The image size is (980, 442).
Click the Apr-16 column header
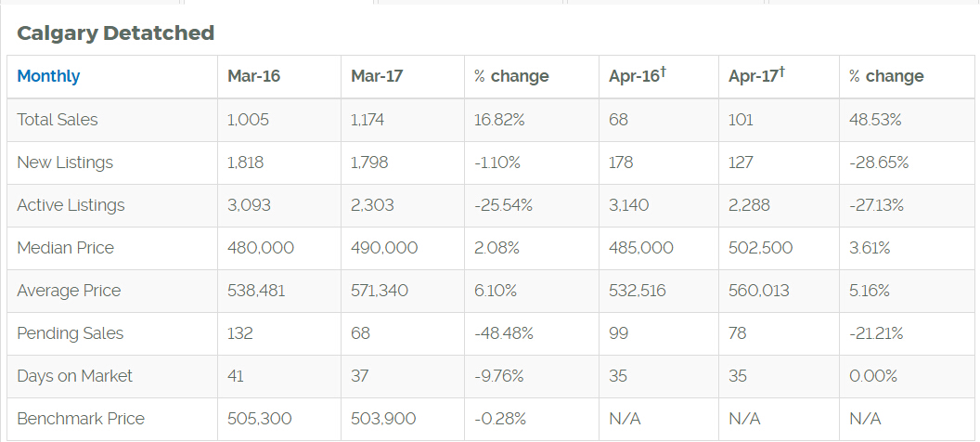click(x=638, y=75)
